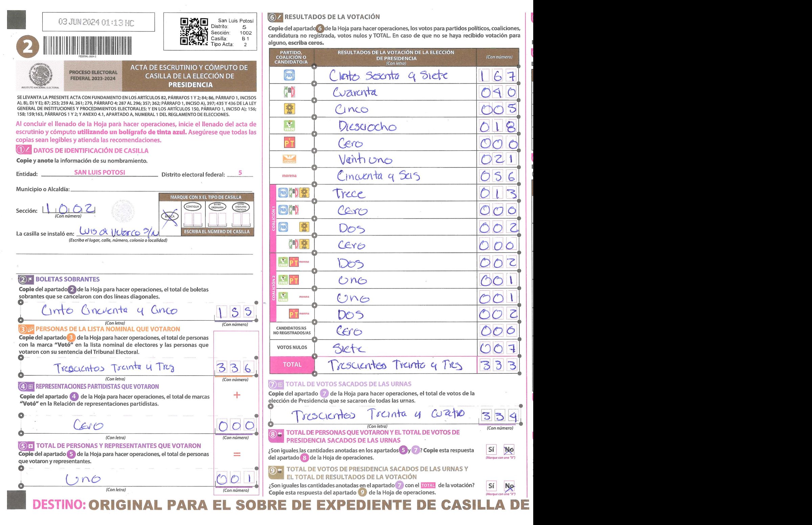This screenshot has width=812, height=525.
Task: Click the 'Resultados de la votación' heading
Action: (332, 17)
